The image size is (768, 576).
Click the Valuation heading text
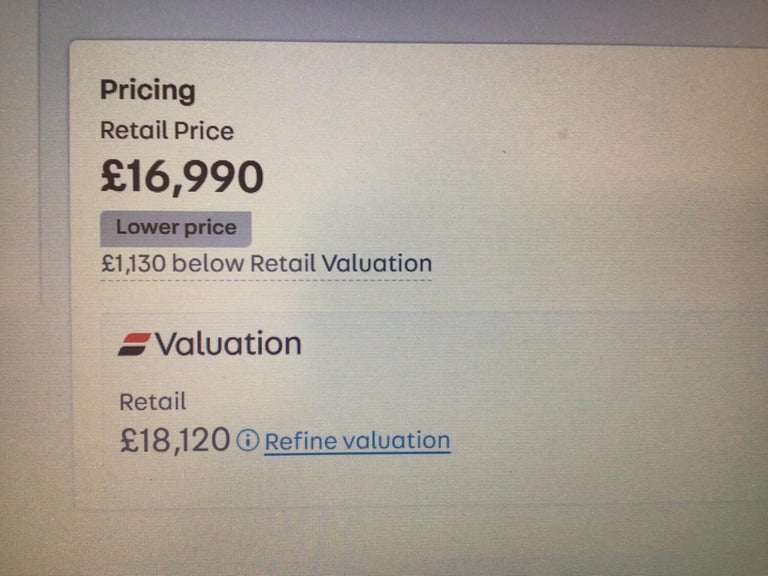(228, 343)
